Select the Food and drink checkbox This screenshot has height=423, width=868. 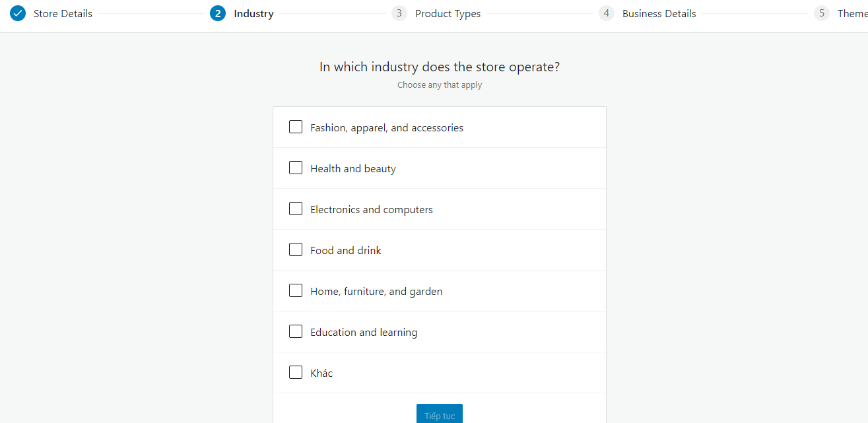click(x=296, y=249)
